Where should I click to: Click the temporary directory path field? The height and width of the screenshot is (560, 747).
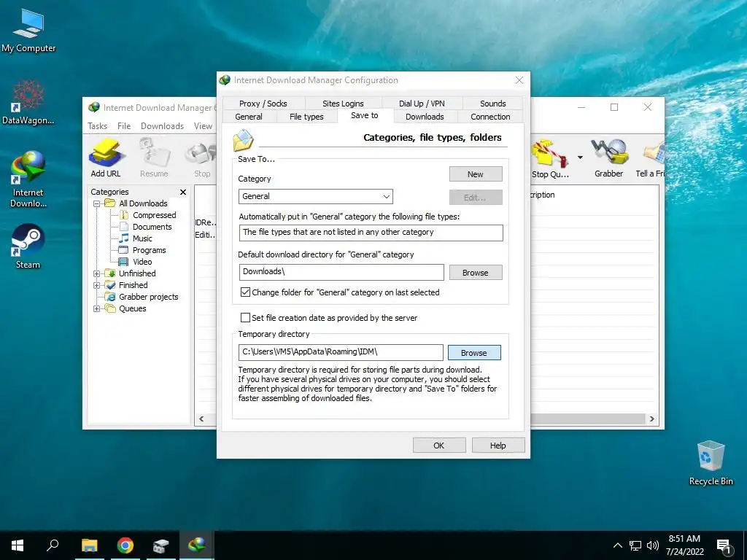(341, 352)
